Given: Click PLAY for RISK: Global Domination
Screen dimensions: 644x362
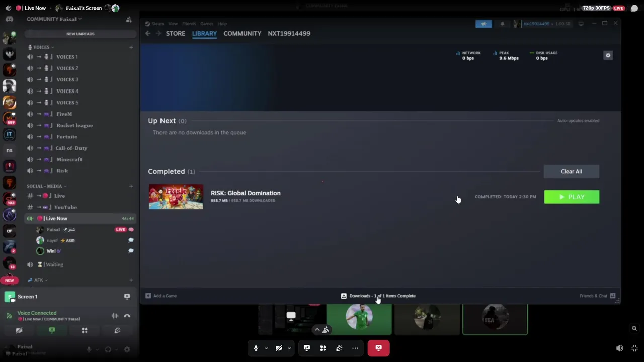Looking at the screenshot, I should coord(572,197).
